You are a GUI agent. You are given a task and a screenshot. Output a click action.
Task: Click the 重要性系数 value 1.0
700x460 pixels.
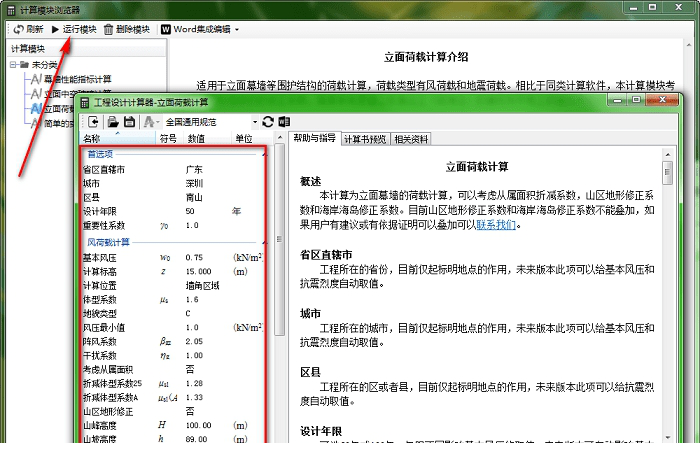pyautogui.click(x=192, y=226)
